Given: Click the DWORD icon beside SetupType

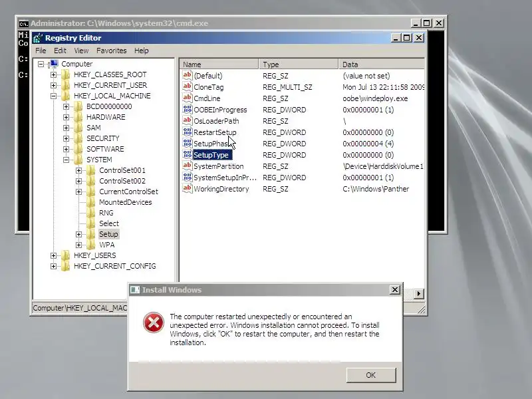Looking at the screenshot, I should [x=188, y=155].
